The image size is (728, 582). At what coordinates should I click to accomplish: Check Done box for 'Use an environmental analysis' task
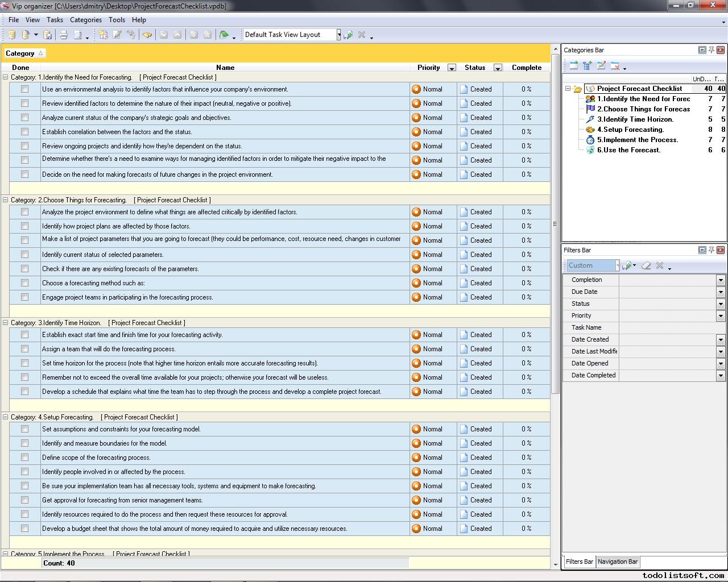[x=24, y=89]
